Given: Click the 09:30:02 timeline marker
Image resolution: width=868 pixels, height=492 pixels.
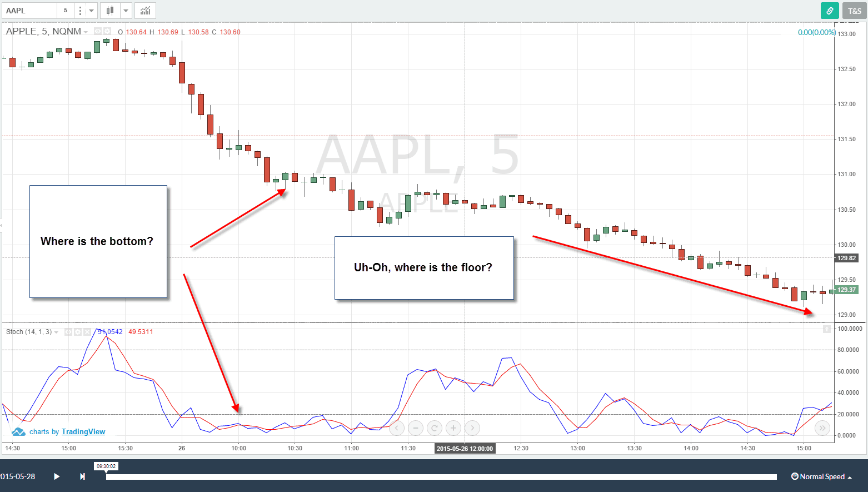Looking at the screenshot, I should (106, 466).
